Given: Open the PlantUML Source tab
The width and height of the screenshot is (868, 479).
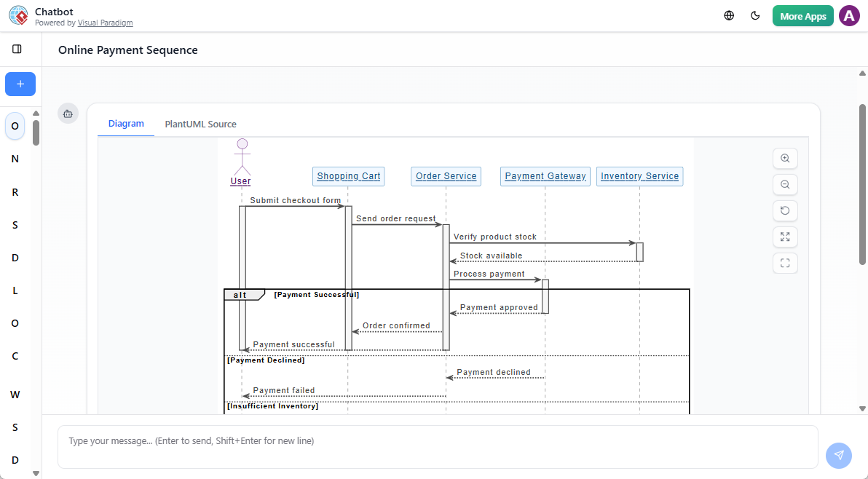Looking at the screenshot, I should [200, 124].
